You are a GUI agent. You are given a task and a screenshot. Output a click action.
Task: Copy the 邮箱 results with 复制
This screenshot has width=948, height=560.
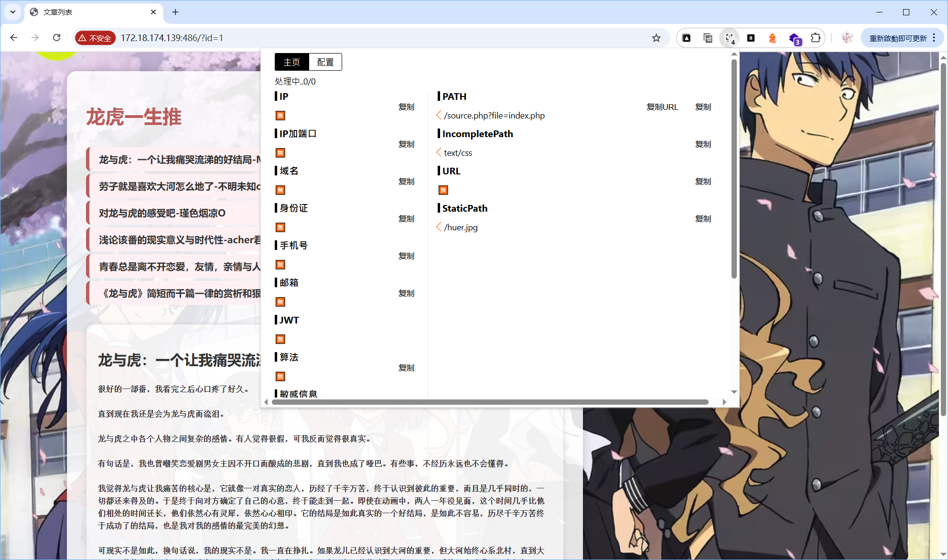[x=406, y=293]
